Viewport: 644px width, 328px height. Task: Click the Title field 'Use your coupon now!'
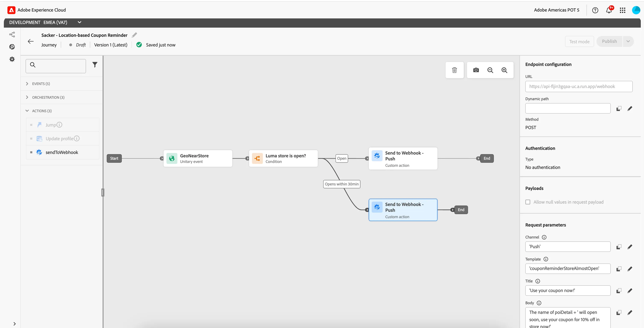click(x=568, y=291)
